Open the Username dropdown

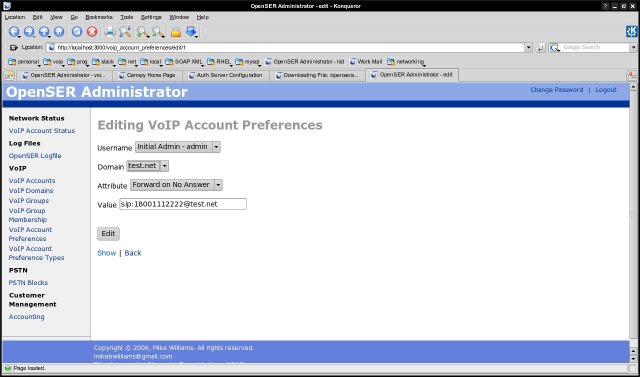point(178,147)
